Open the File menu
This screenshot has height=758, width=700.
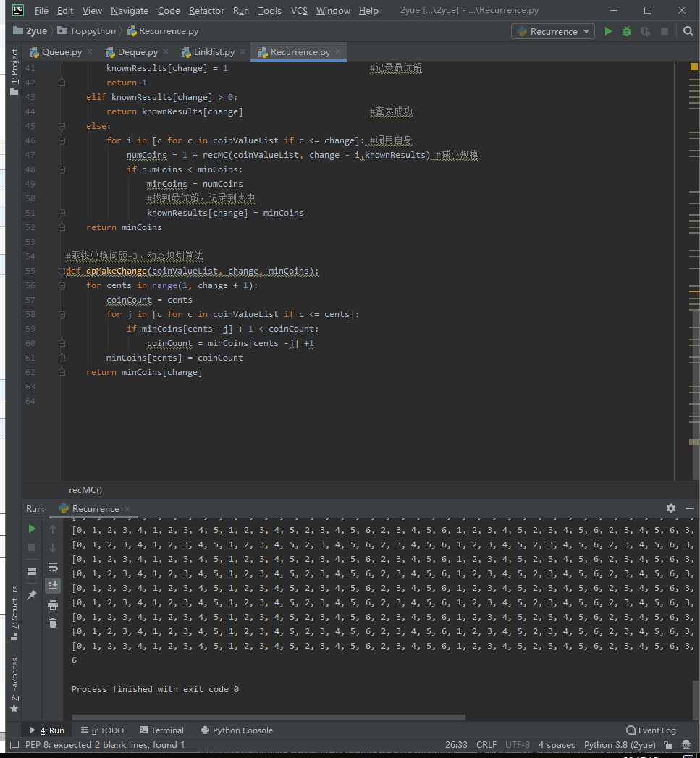point(41,10)
